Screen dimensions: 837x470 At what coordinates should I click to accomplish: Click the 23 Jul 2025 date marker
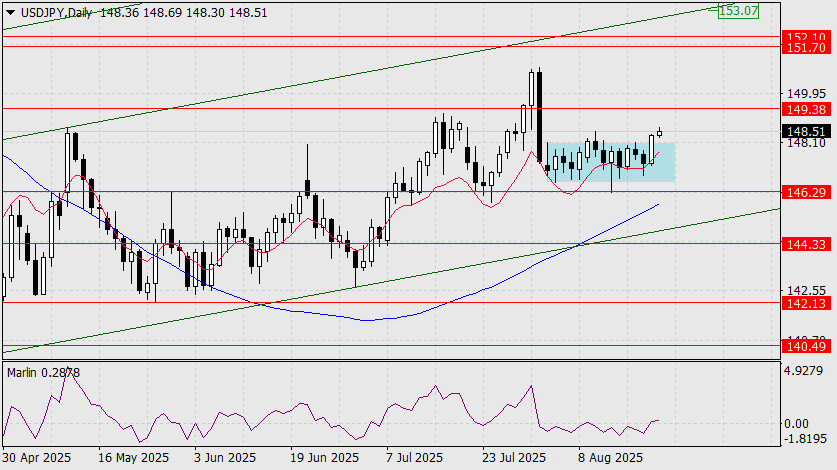pos(514,458)
